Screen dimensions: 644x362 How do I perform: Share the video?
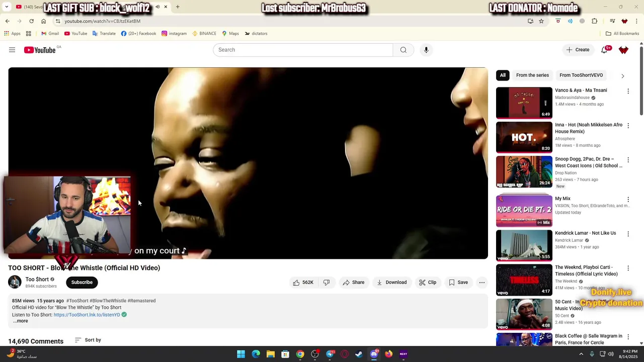coord(354,283)
